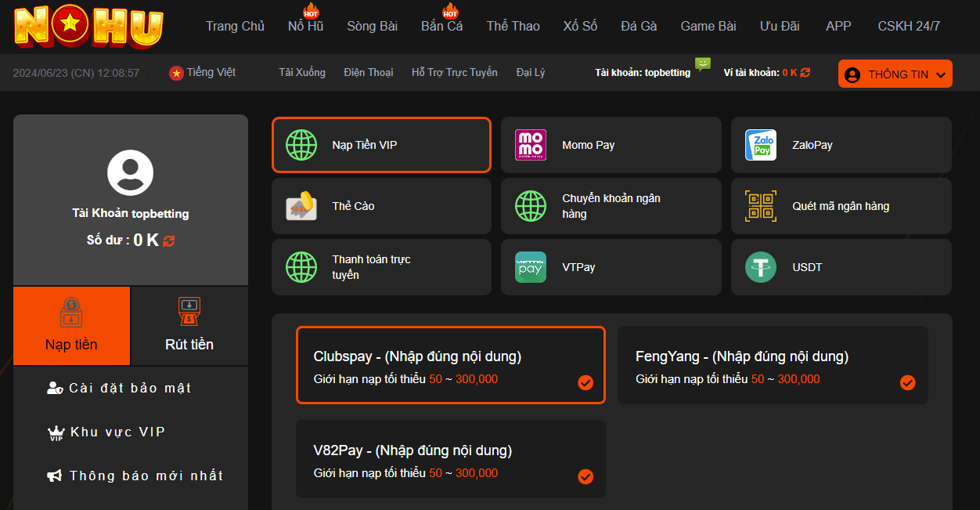Select the V82Pay checkmark
The width and height of the screenshot is (980, 510).
point(585,476)
